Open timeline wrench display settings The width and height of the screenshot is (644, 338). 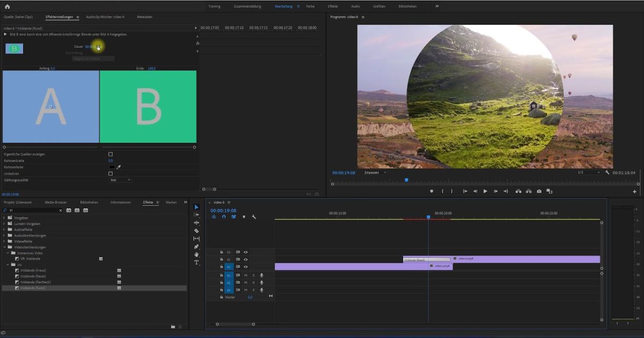(254, 217)
